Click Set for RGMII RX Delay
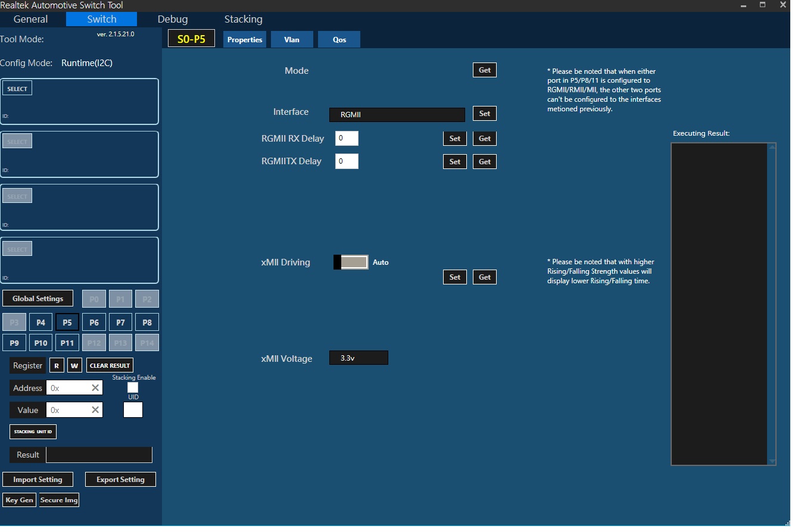This screenshot has height=532, width=801. (x=455, y=139)
